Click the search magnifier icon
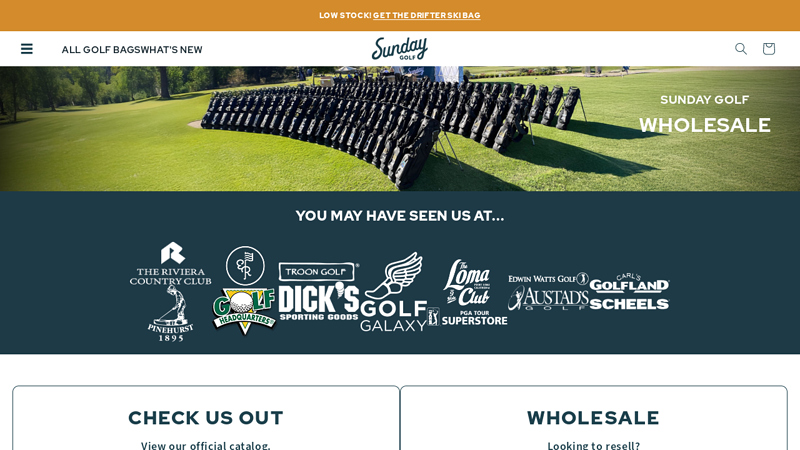This screenshot has height=450, width=800. tap(741, 48)
